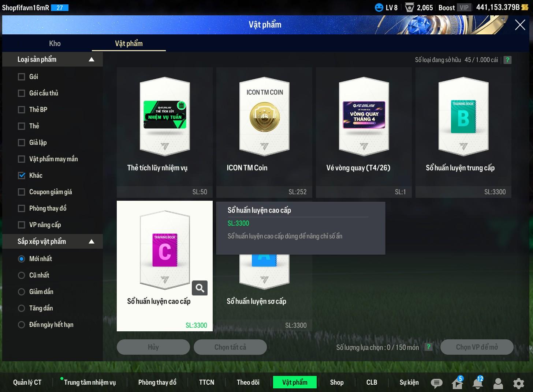This screenshot has width=533, height=392.
Task: Click the green help icon near owned count
Action: point(507,60)
